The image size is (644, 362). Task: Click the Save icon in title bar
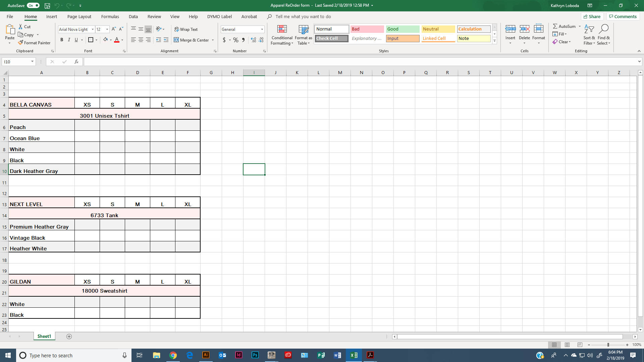[x=47, y=6]
